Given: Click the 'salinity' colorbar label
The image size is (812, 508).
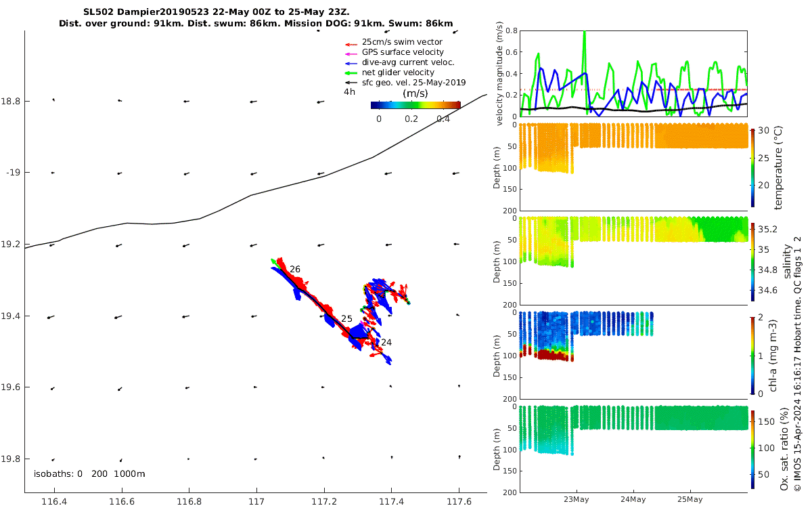Looking at the screenshot, I should point(786,261).
